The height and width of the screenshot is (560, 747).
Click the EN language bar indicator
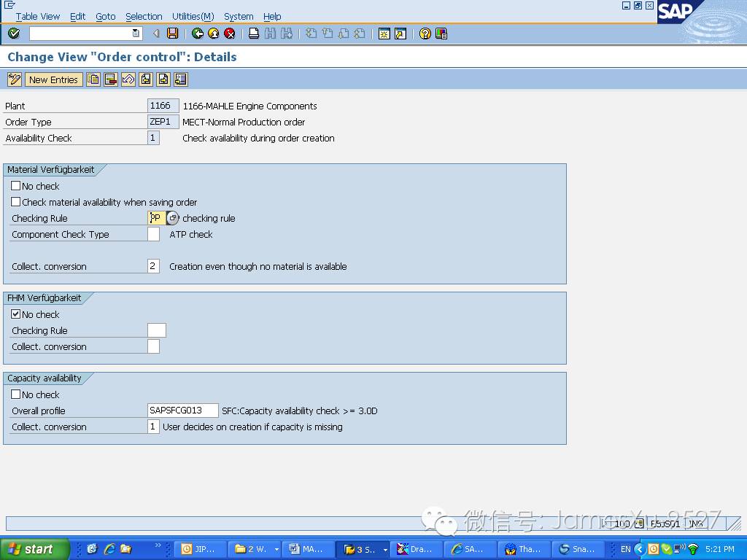[x=625, y=549]
